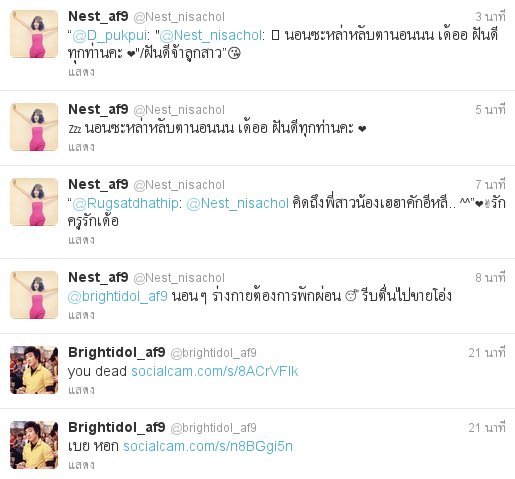Expand the "you dead" tweet with แสดง
This screenshot has width=515, height=479.
pos(81,390)
